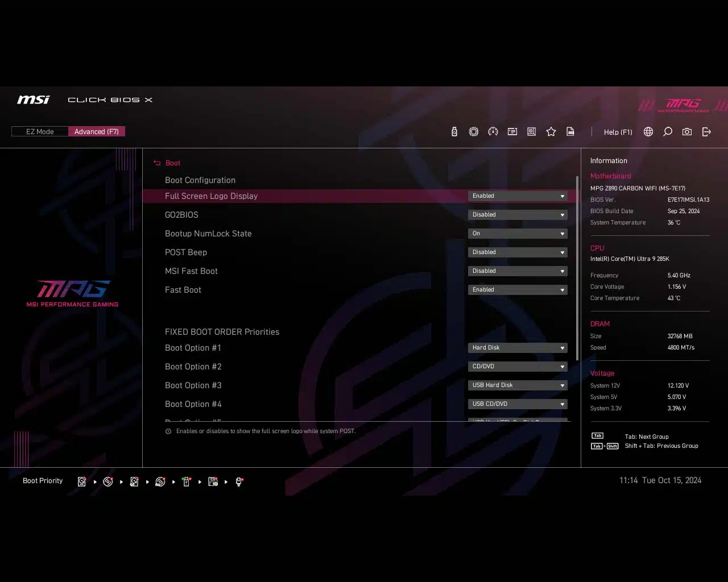Open the Bootup NumLock State dropdown
Viewport: 728px width, 582px height.
click(x=518, y=234)
